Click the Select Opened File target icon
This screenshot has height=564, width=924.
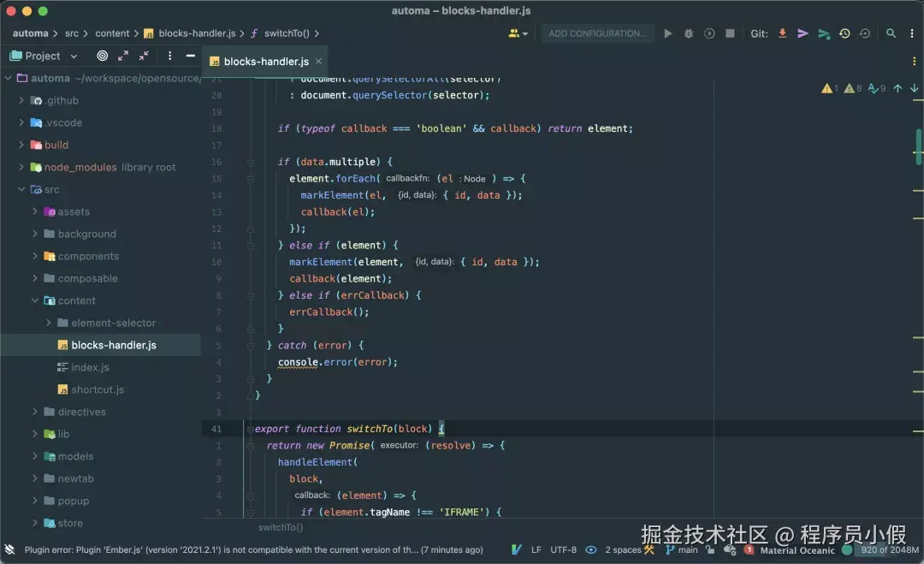pos(103,56)
